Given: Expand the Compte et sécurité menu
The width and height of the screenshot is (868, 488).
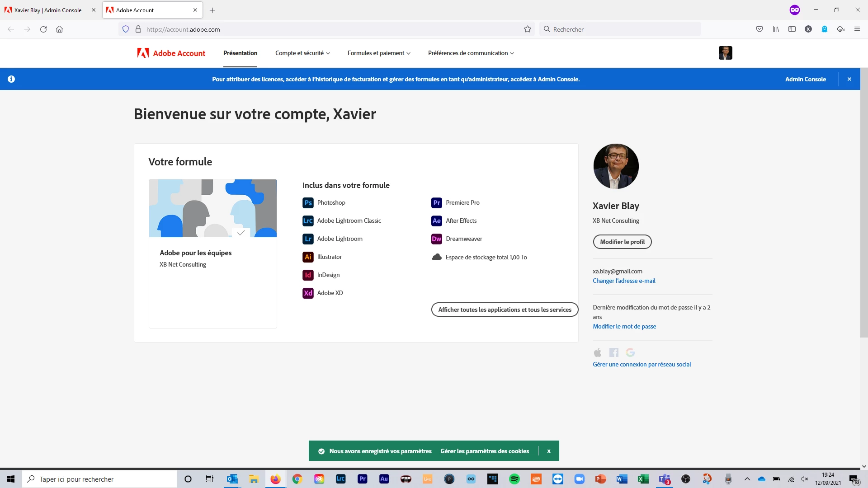Looking at the screenshot, I should [302, 53].
